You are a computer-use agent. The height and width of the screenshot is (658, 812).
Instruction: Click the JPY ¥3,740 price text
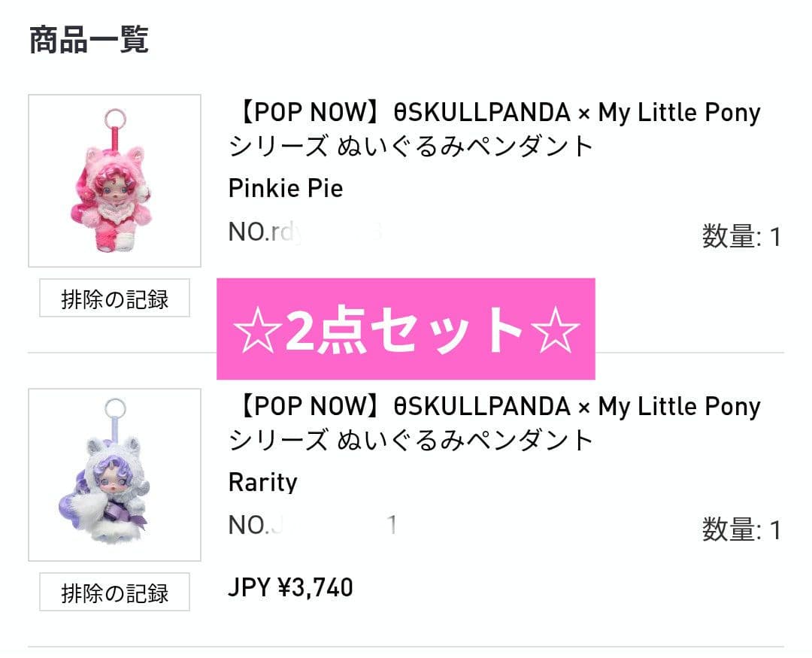(x=289, y=587)
